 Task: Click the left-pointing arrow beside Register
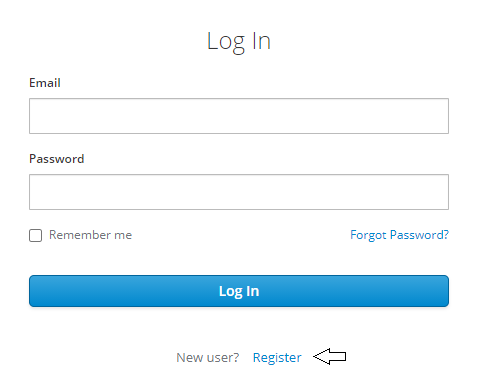(x=330, y=356)
